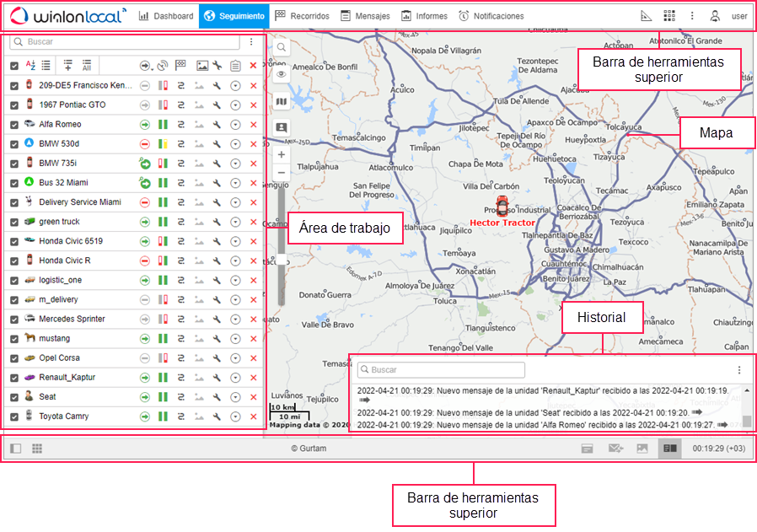The image size is (757, 532).
Task: Open the history panel three-dot menu
Action: point(739,370)
